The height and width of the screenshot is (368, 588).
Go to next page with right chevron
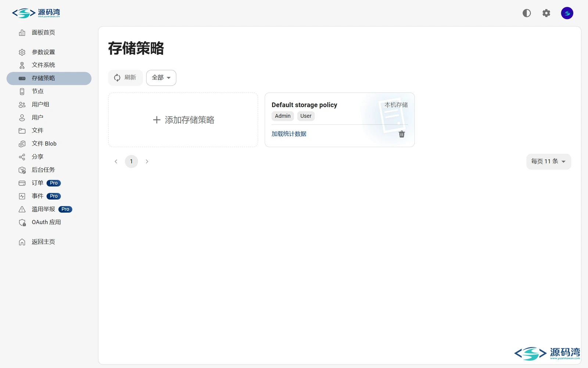click(147, 162)
